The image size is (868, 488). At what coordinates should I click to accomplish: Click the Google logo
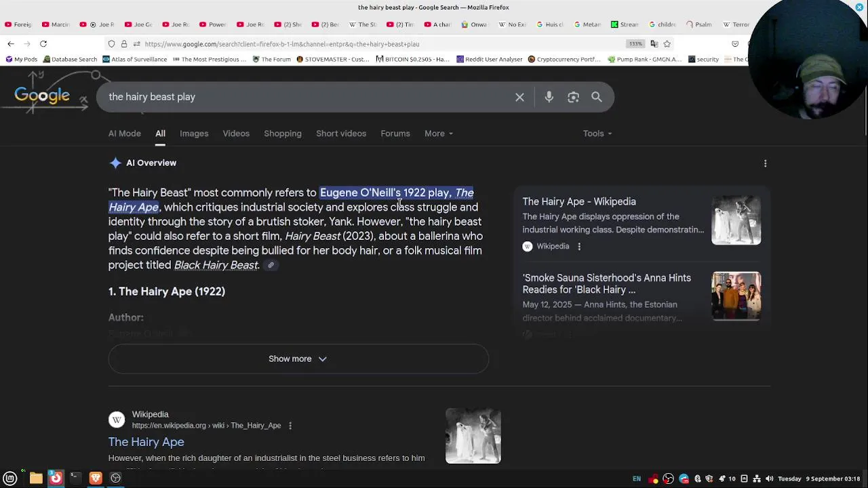pos(42,96)
